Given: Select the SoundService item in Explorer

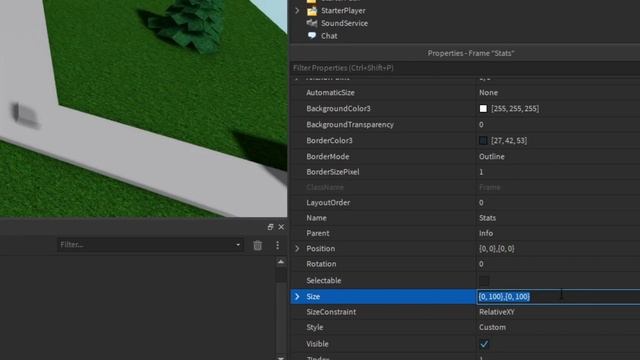Looking at the screenshot, I should pos(344,23).
